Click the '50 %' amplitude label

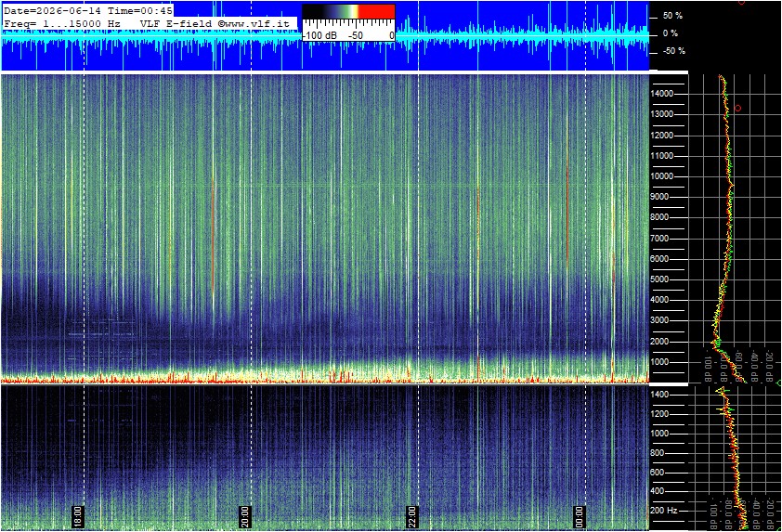pos(672,16)
